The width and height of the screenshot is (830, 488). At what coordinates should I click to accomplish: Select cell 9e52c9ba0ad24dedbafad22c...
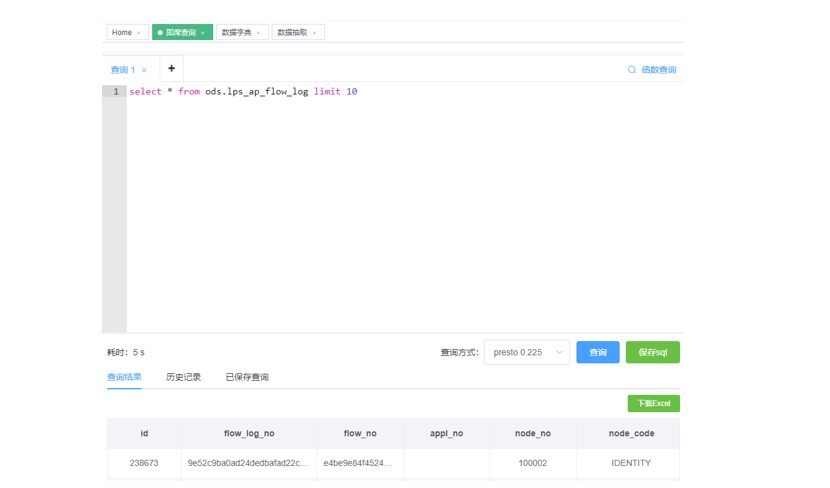coord(248,463)
